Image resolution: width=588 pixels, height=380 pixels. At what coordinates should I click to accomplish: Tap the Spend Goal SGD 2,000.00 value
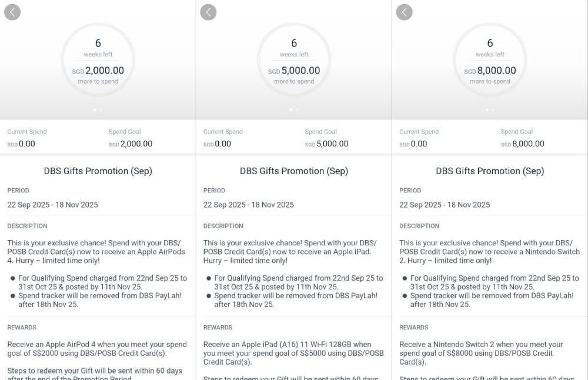(131, 144)
